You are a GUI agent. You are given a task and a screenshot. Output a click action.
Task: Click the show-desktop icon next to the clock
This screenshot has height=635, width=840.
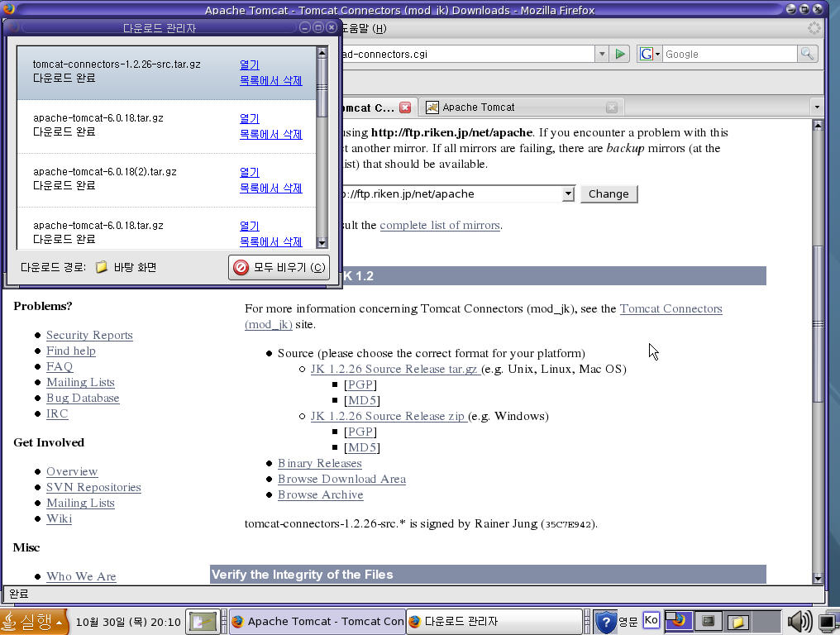(203, 622)
